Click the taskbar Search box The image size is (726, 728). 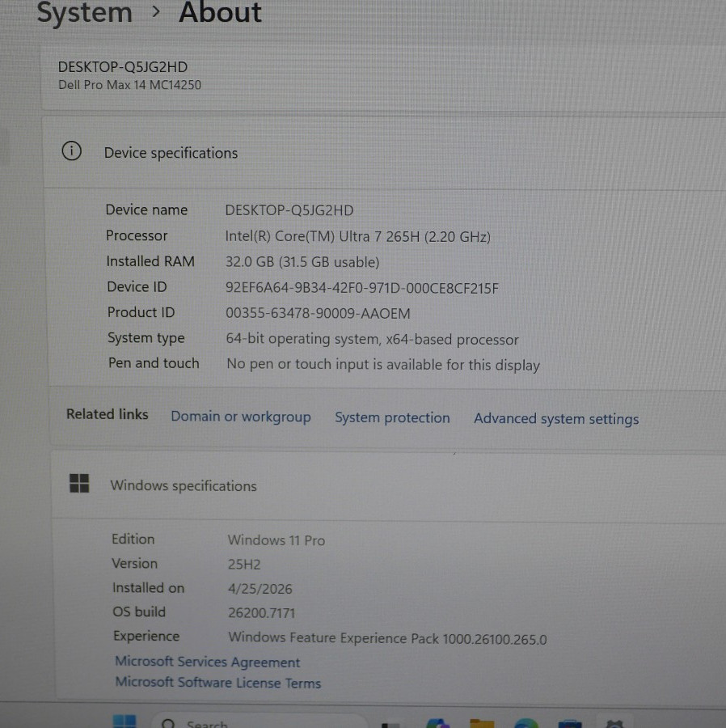[x=260, y=722]
